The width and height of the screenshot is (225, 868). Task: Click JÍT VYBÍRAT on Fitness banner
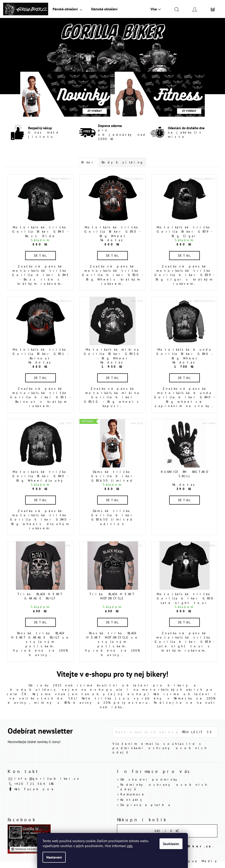pyautogui.click(x=189, y=111)
